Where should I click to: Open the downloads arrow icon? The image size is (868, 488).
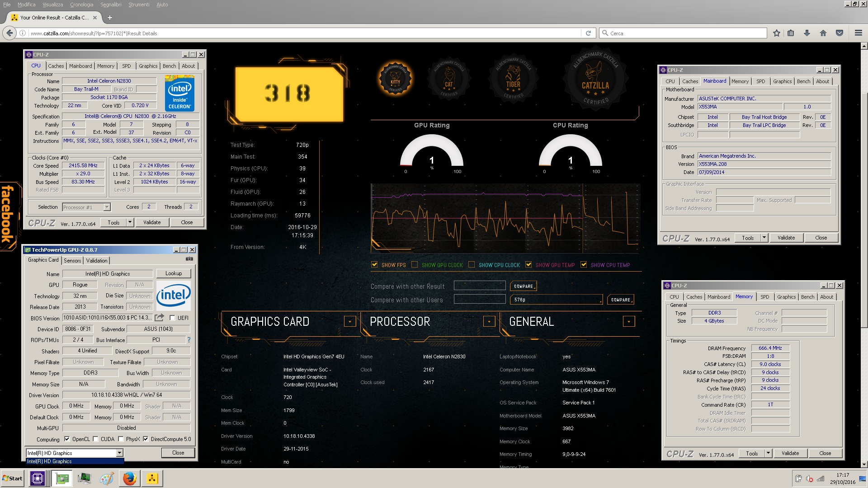(x=807, y=33)
